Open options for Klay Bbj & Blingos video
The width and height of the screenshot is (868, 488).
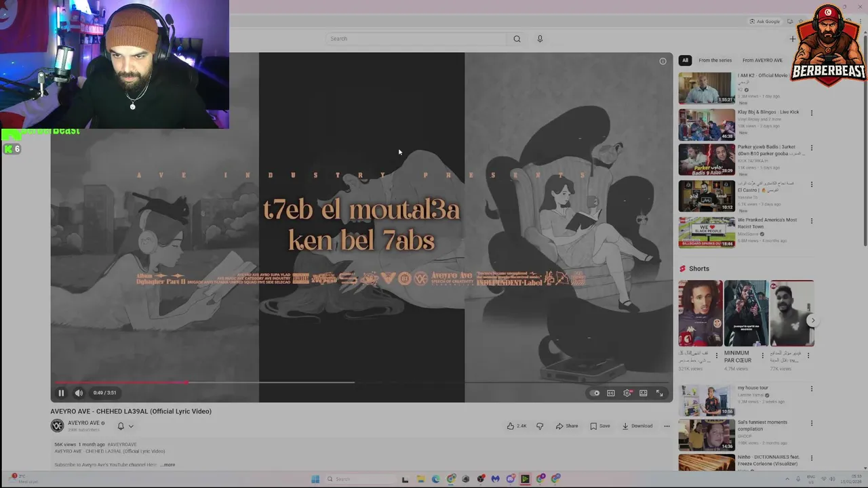tap(811, 113)
